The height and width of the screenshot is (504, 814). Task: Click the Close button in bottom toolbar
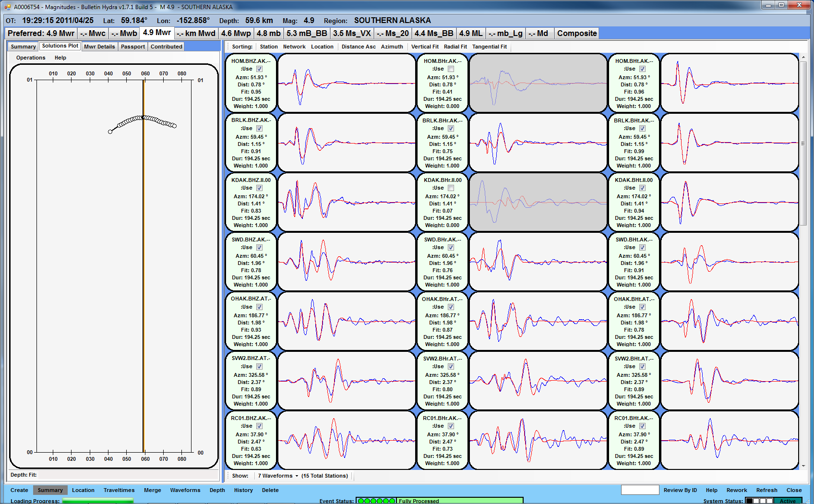(794, 490)
